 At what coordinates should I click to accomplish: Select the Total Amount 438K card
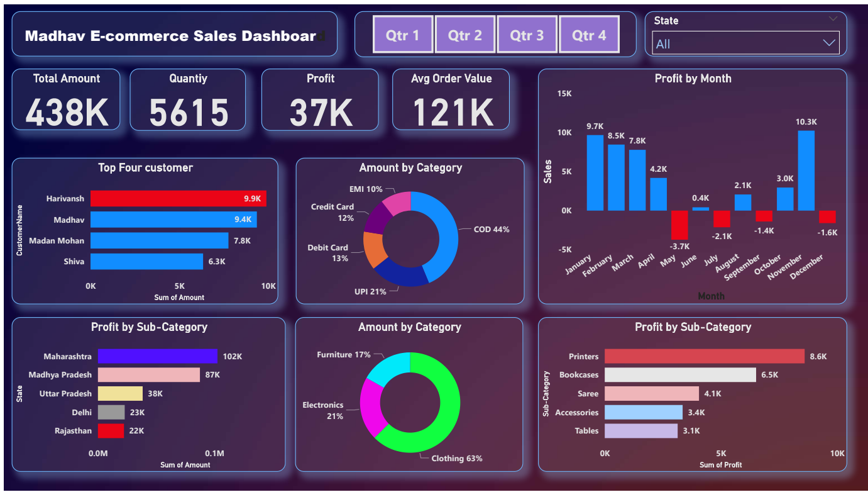(66, 100)
